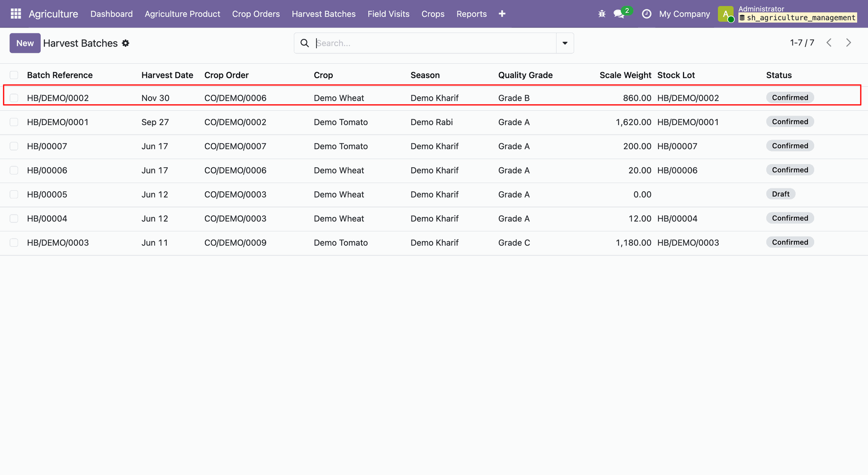Image resolution: width=868 pixels, height=475 pixels.
Task: Click the New button
Action: pos(25,43)
